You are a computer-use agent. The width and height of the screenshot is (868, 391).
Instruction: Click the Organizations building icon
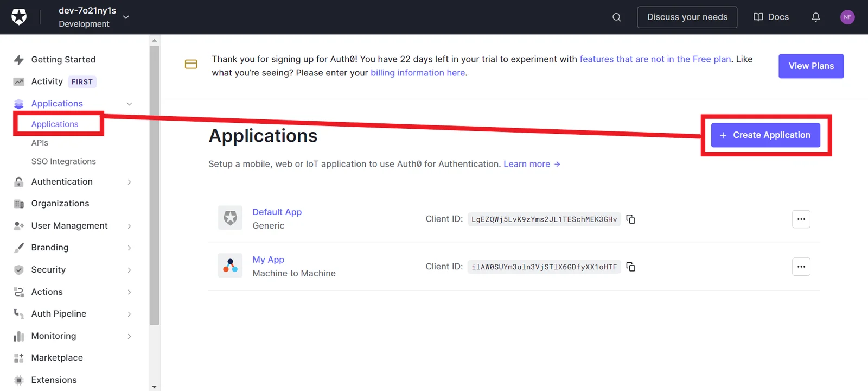pos(19,204)
